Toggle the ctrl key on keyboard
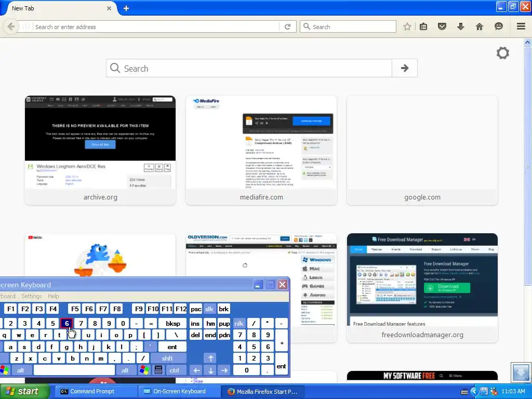The width and height of the screenshot is (532, 399). tap(175, 370)
